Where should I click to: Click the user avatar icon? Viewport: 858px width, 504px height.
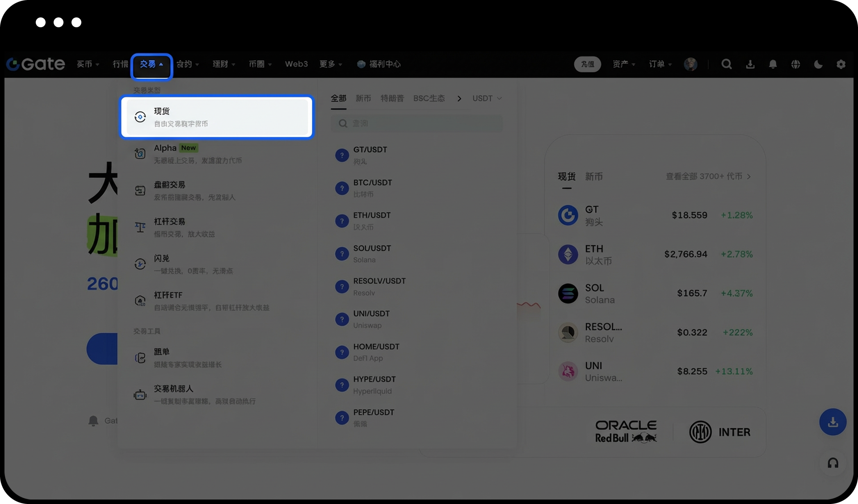click(x=690, y=64)
